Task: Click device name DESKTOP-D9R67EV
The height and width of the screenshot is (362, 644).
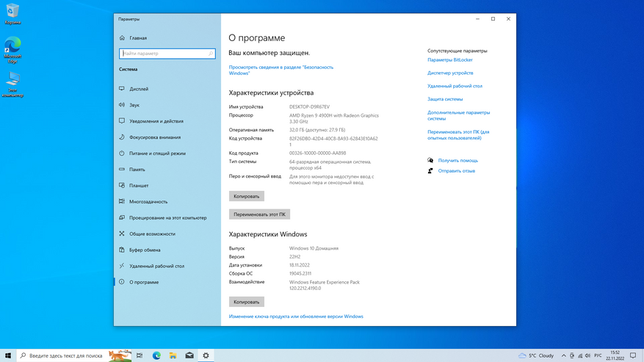Action: coord(309,106)
